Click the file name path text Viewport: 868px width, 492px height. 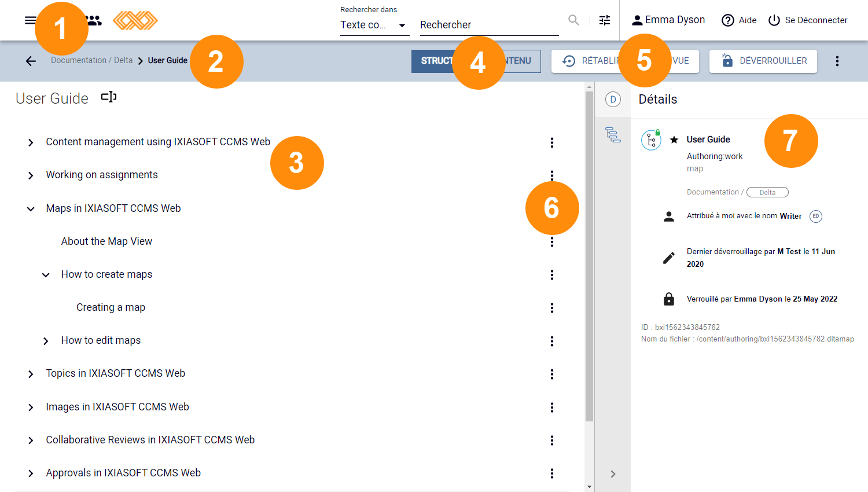point(747,339)
